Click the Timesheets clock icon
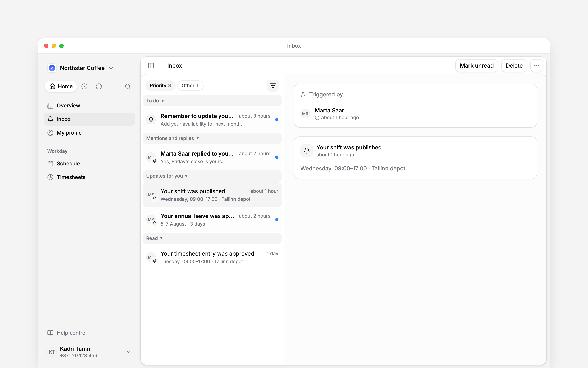Screen dimensions: 588x368 [50, 177]
